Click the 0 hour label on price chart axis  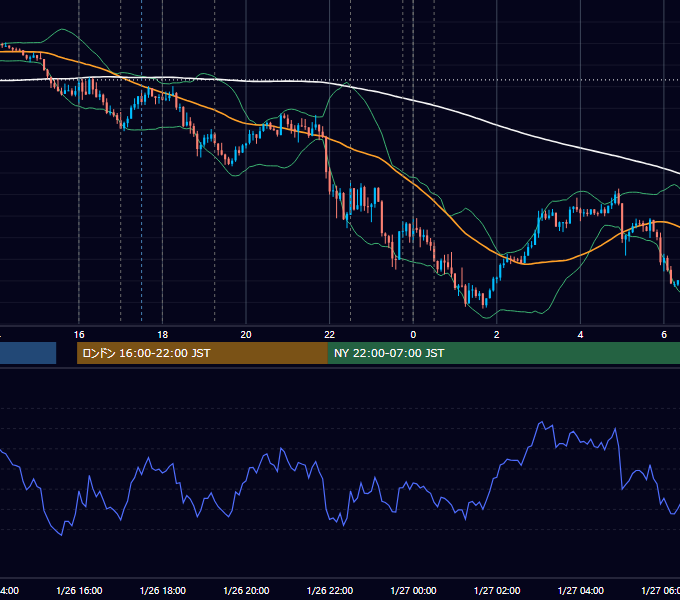point(413,334)
